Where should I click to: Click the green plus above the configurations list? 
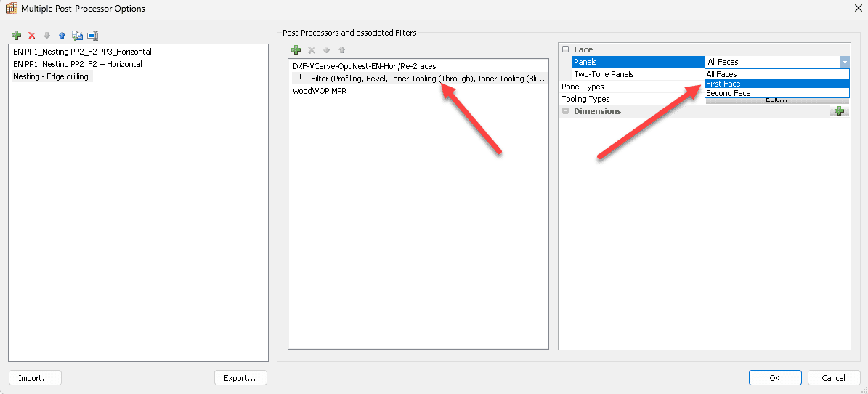pos(17,35)
